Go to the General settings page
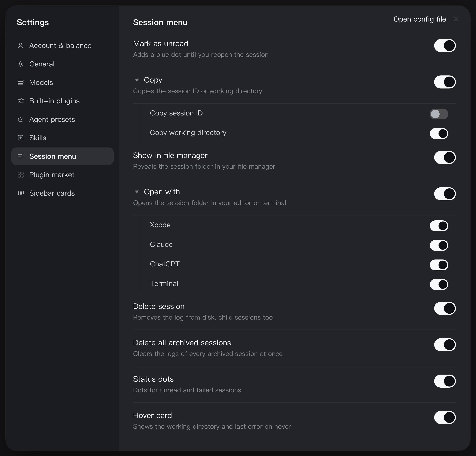The height and width of the screenshot is (456, 476). tap(62, 64)
